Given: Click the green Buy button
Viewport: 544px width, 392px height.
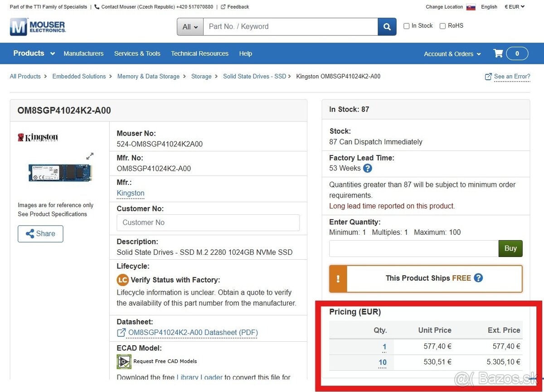Looking at the screenshot, I should [510, 248].
